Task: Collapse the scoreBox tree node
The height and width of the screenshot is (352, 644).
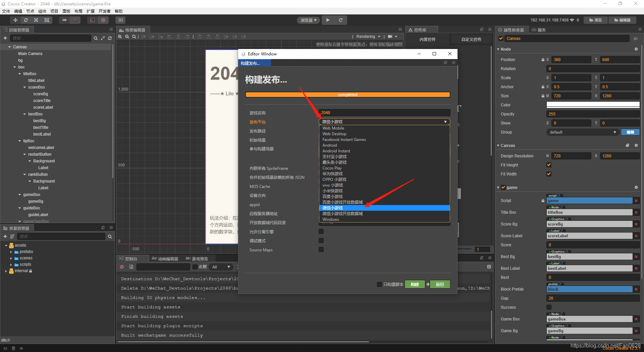Action: coord(25,87)
